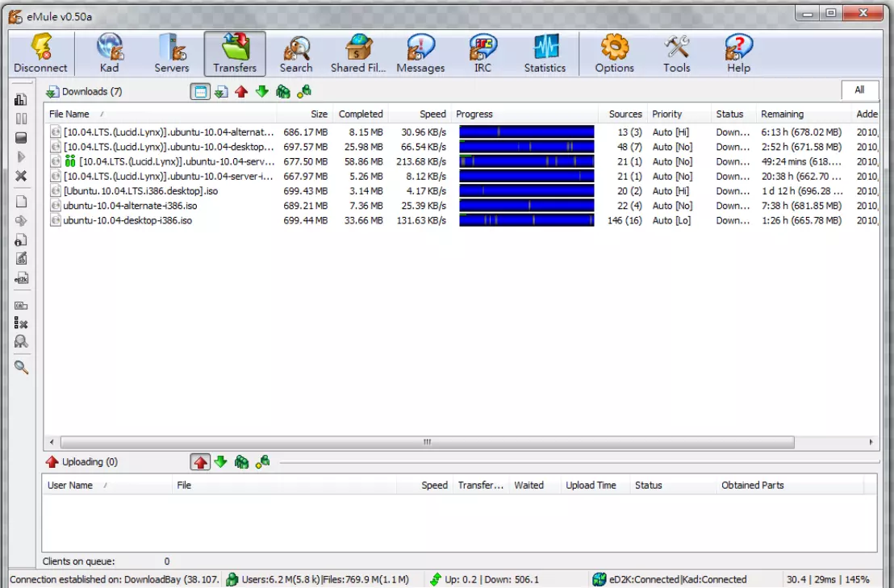This screenshot has height=588, width=894.
Task: Sort downloads by Priority column header
Action: 679,114
